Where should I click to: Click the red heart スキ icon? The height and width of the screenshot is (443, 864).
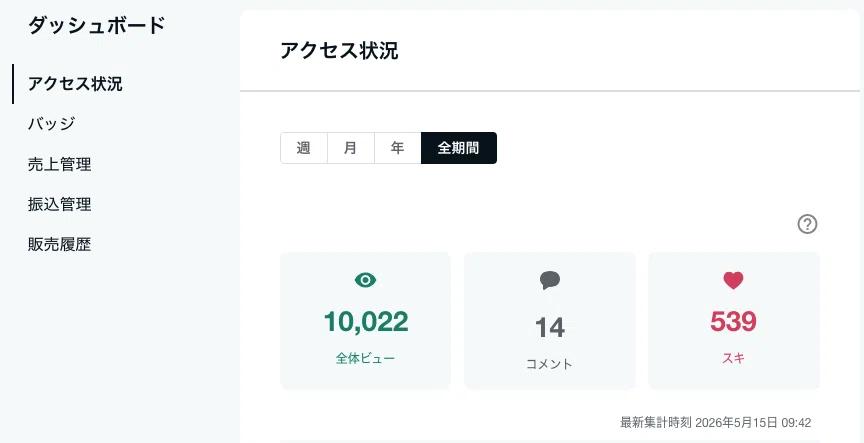click(733, 280)
